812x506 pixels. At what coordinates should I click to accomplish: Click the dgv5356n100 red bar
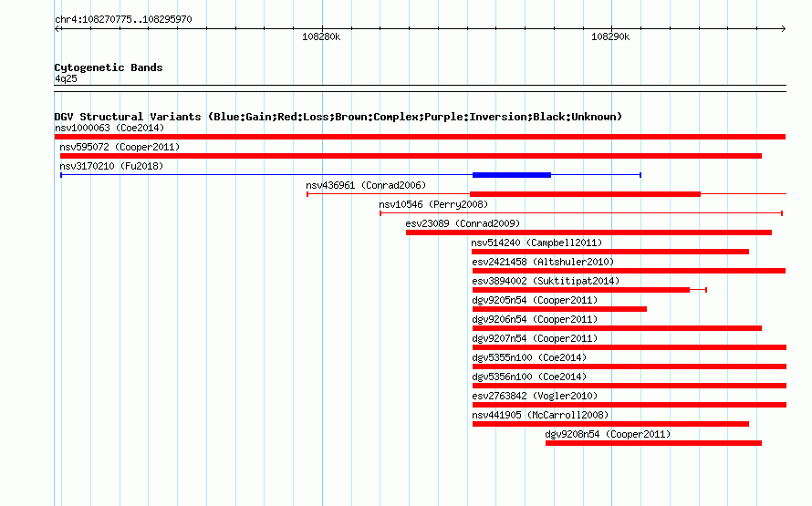pyautogui.click(x=630, y=386)
